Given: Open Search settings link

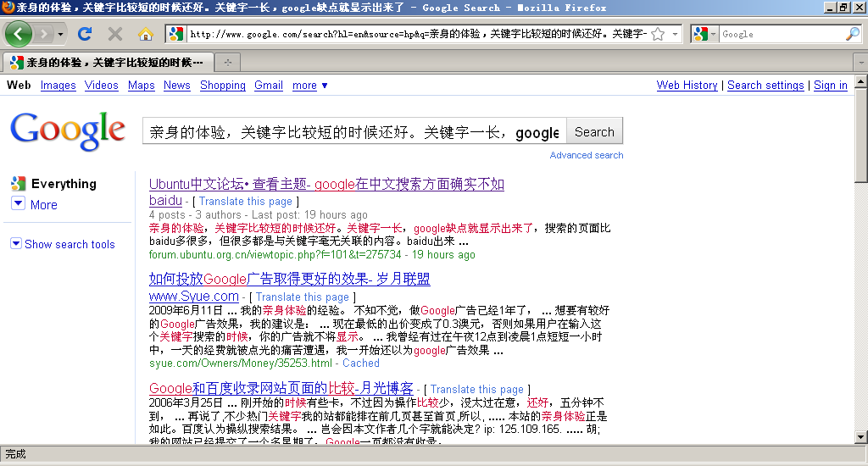Looking at the screenshot, I should [765, 86].
